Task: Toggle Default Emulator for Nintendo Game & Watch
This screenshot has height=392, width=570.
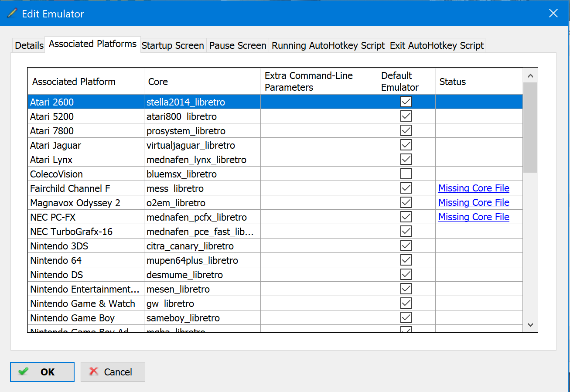Action: point(406,303)
